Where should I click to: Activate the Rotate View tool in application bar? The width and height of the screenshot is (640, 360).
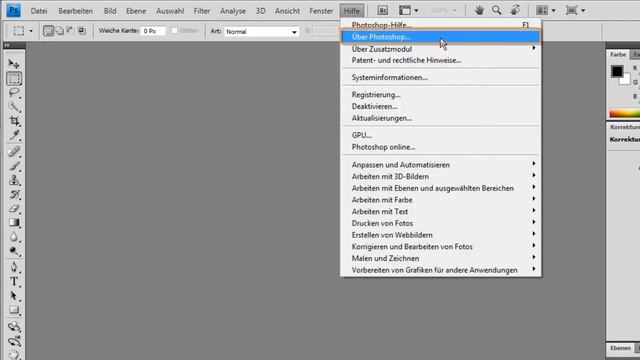[x=515, y=11]
